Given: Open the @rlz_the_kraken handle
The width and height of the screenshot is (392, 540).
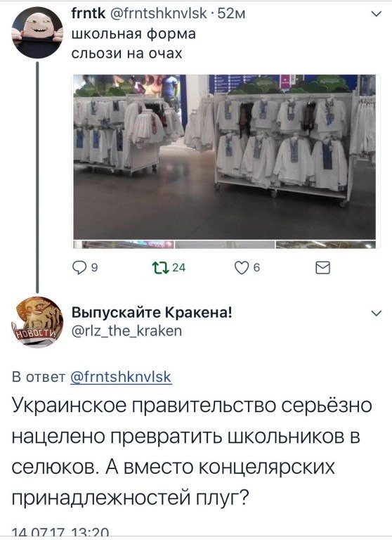Looking at the screenshot, I should (126, 331).
